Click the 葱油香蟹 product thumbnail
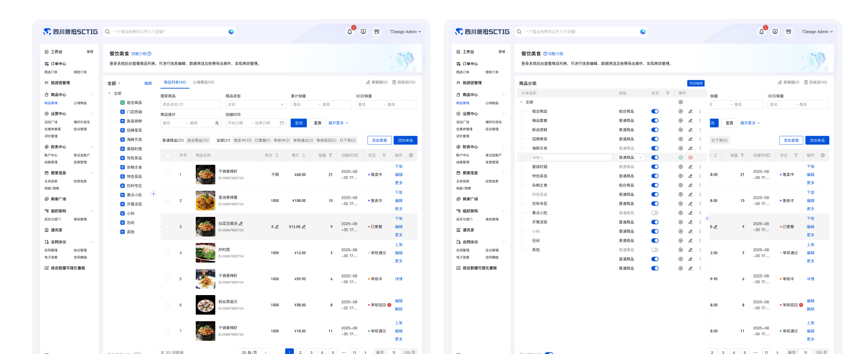The width and height of the screenshot is (868, 354). [205, 201]
